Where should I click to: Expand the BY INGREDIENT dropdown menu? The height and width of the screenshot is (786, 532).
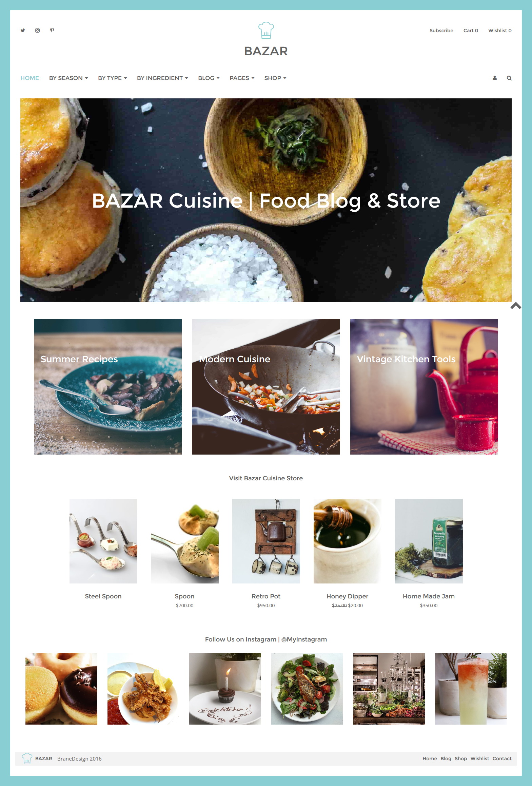click(162, 78)
